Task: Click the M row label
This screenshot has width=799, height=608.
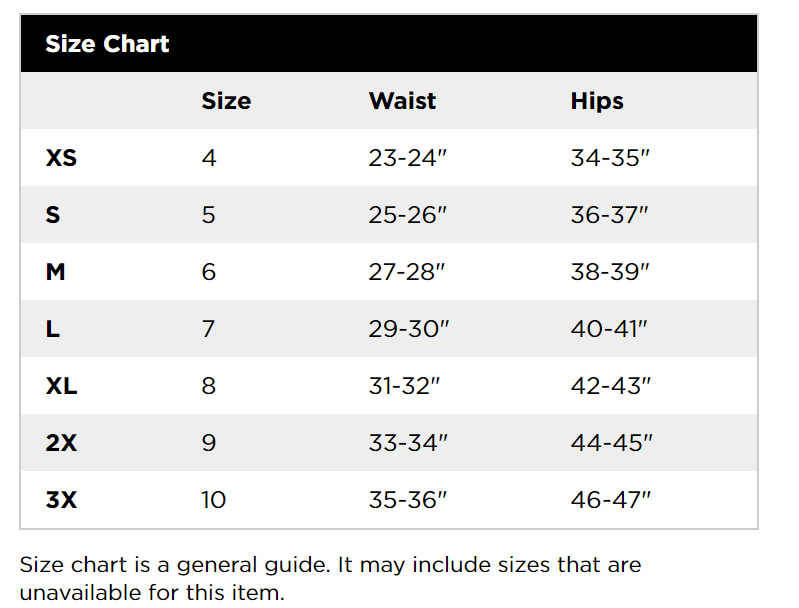Action: coord(56,272)
